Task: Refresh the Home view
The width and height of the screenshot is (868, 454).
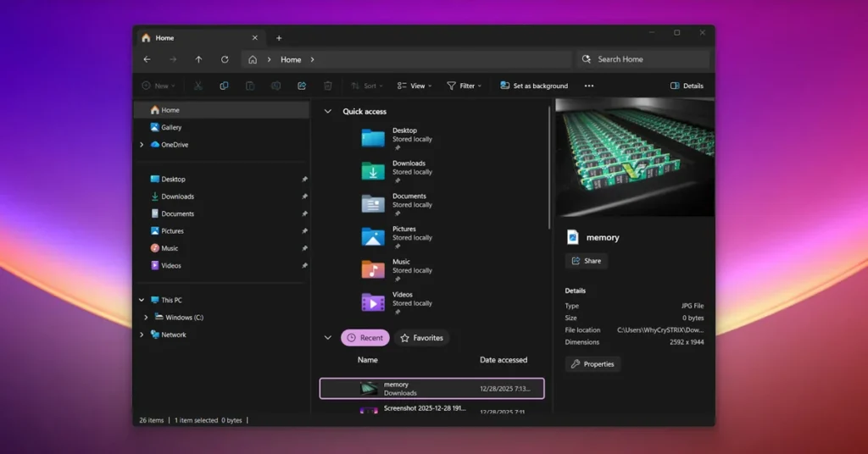Action: point(225,60)
